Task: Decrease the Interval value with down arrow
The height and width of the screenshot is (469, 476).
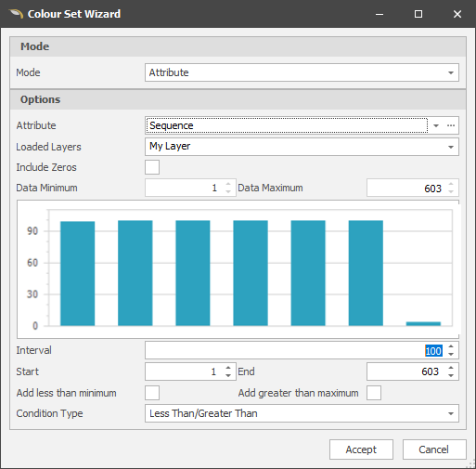Action: pos(451,354)
